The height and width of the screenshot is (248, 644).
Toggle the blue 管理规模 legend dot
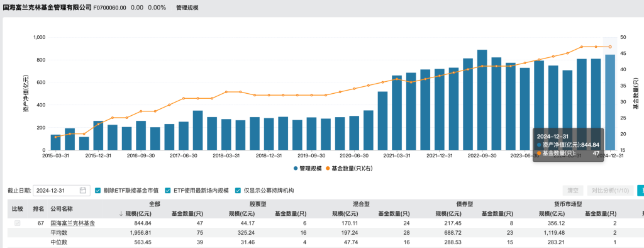point(296,168)
